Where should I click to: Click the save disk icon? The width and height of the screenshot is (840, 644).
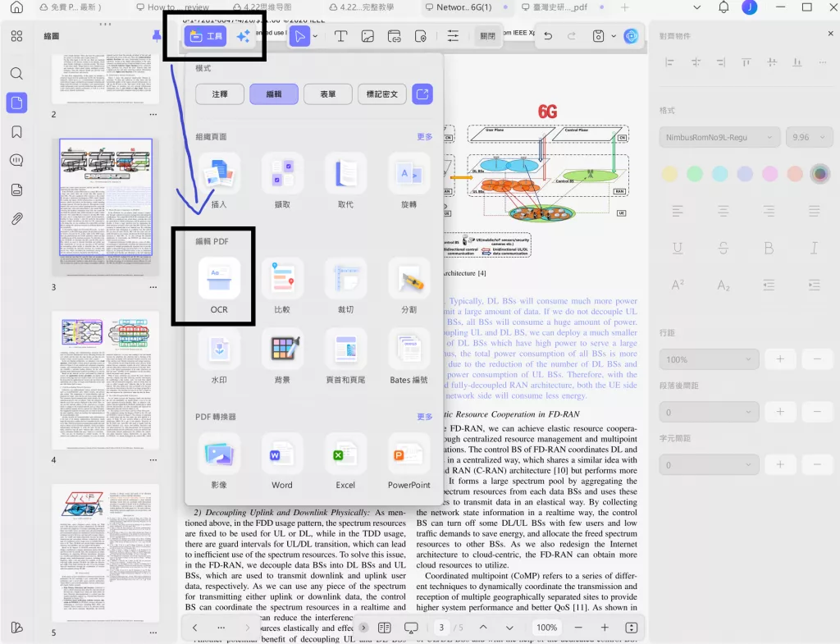click(598, 36)
